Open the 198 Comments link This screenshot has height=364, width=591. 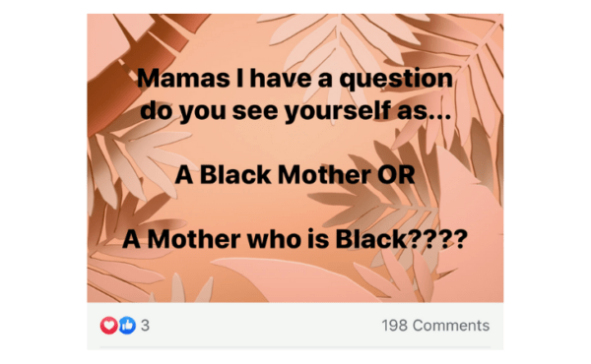click(435, 326)
